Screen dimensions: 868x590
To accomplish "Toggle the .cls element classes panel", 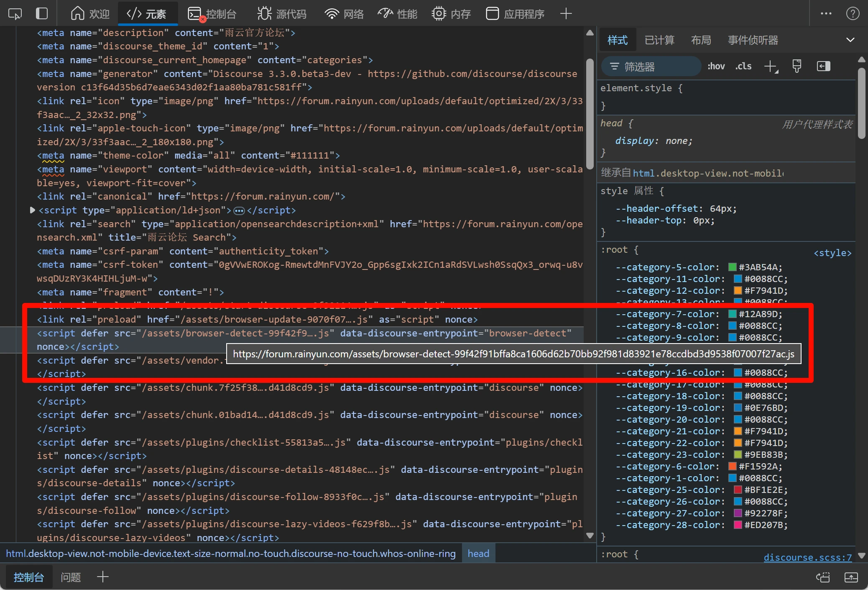I will (x=743, y=66).
